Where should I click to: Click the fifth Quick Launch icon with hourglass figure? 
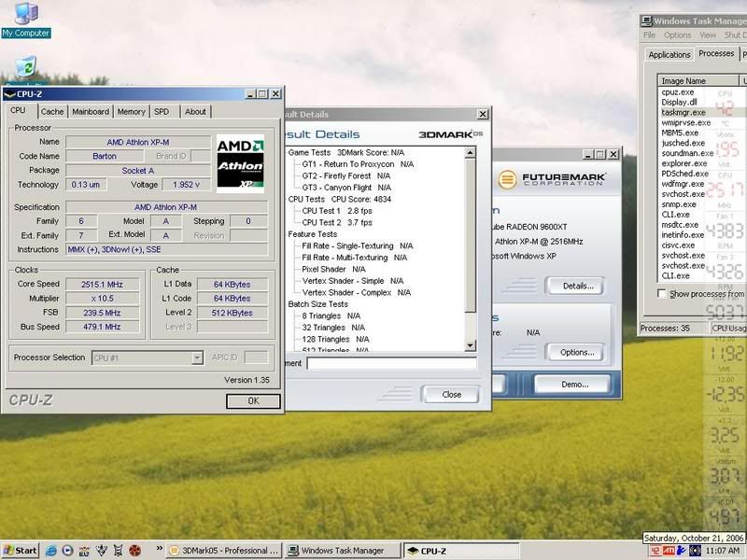pos(119,551)
